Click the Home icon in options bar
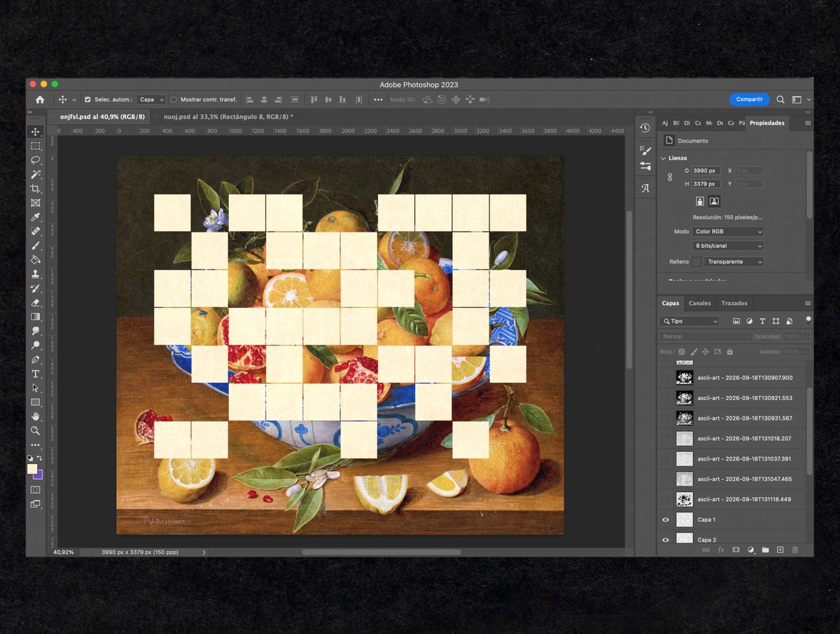 [x=40, y=99]
